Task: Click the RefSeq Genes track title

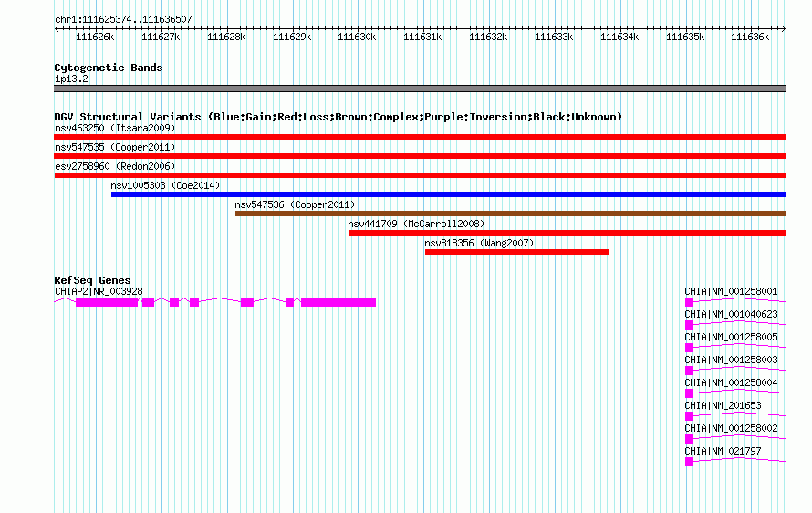Action: click(x=92, y=280)
